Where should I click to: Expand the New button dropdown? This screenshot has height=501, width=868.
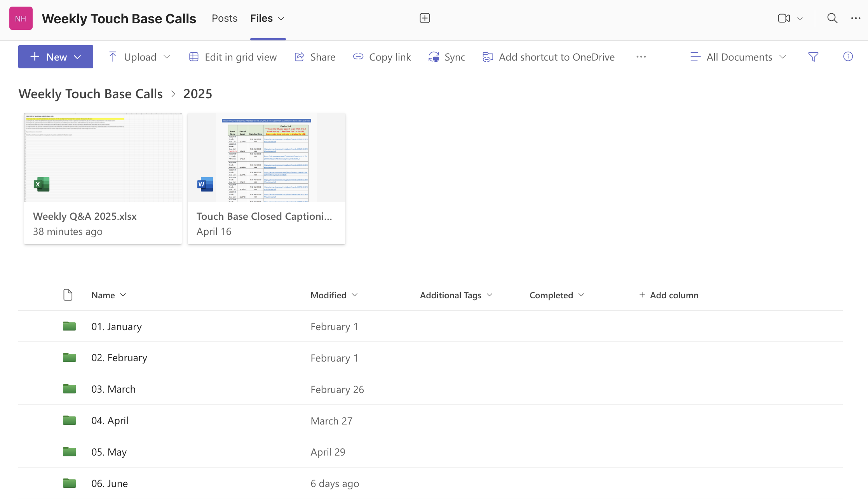[x=77, y=57]
